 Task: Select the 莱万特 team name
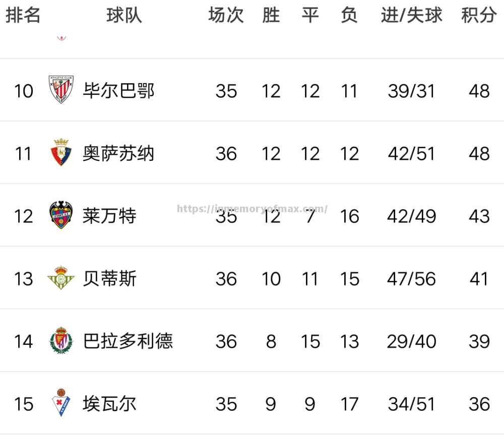109,216
